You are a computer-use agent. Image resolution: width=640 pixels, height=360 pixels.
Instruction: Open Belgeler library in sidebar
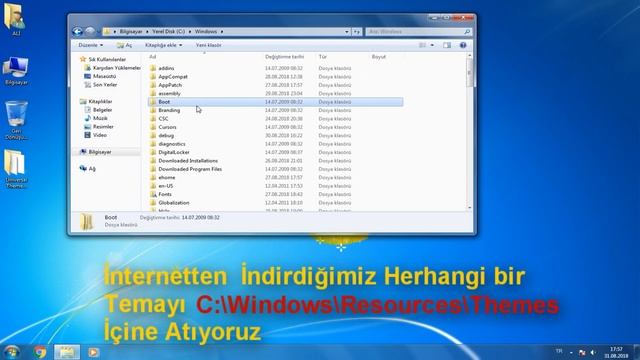(x=98, y=110)
